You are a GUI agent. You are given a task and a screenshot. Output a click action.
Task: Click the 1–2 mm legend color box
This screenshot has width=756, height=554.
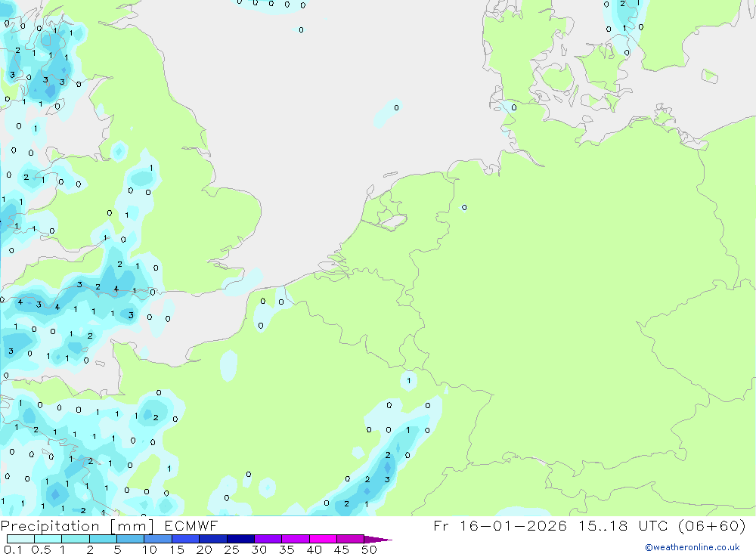coord(76,539)
